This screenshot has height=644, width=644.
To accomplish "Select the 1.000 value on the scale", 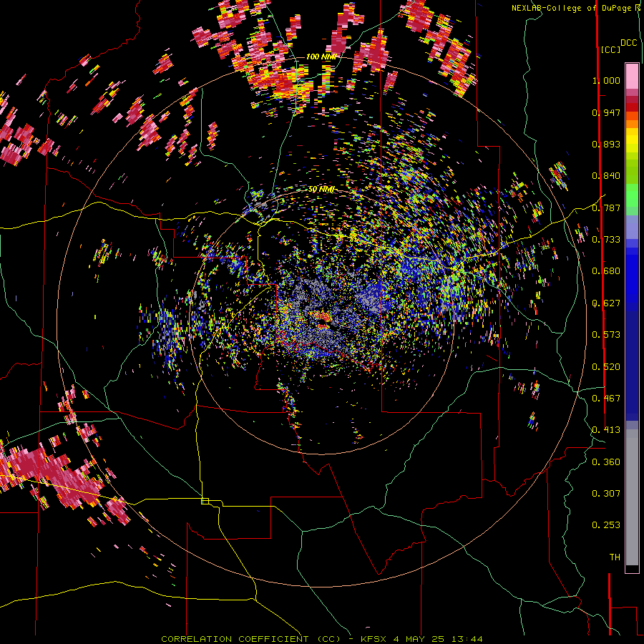I will pos(606,80).
